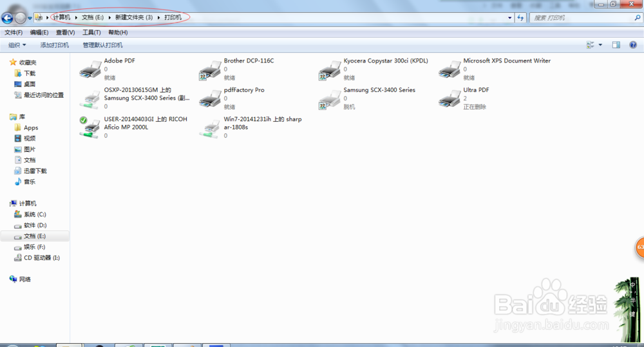Open drive 娱乐 (F:)
This screenshot has height=347, width=644.
[x=30, y=247]
